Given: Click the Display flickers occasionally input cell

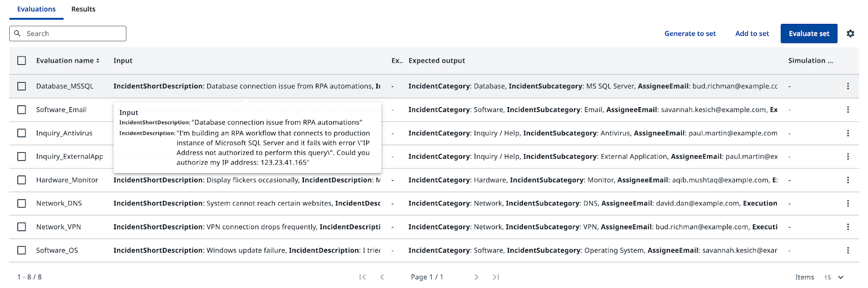Looking at the screenshot, I should coord(247,180).
